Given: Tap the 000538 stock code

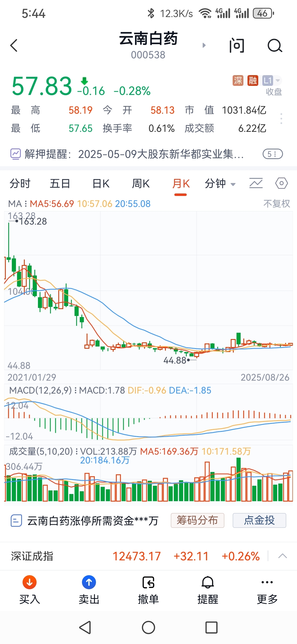Looking at the screenshot, I should (148, 55).
